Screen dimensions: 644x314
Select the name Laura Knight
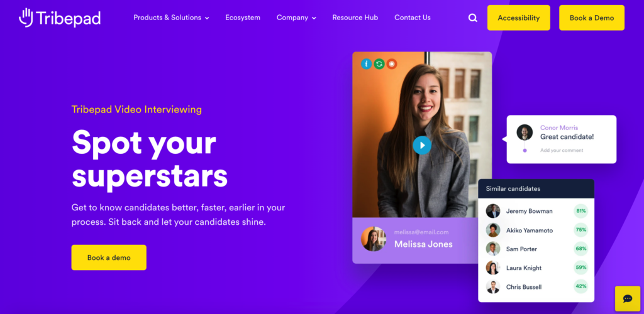(524, 268)
